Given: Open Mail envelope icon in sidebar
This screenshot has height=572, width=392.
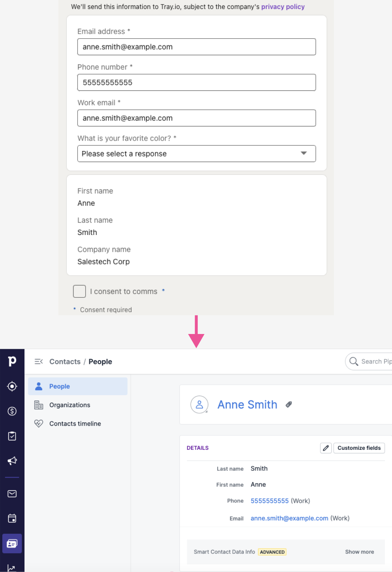Looking at the screenshot, I should tap(12, 494).
